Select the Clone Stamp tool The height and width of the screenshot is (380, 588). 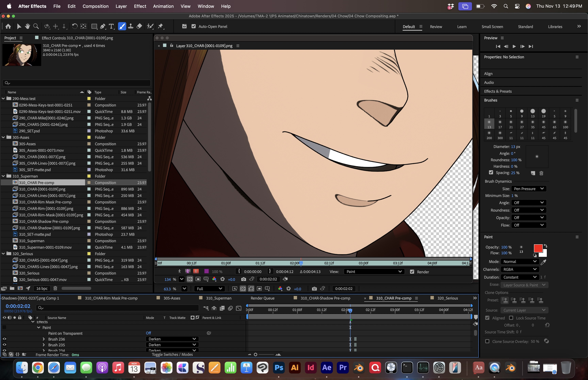(x=131, y=26)
